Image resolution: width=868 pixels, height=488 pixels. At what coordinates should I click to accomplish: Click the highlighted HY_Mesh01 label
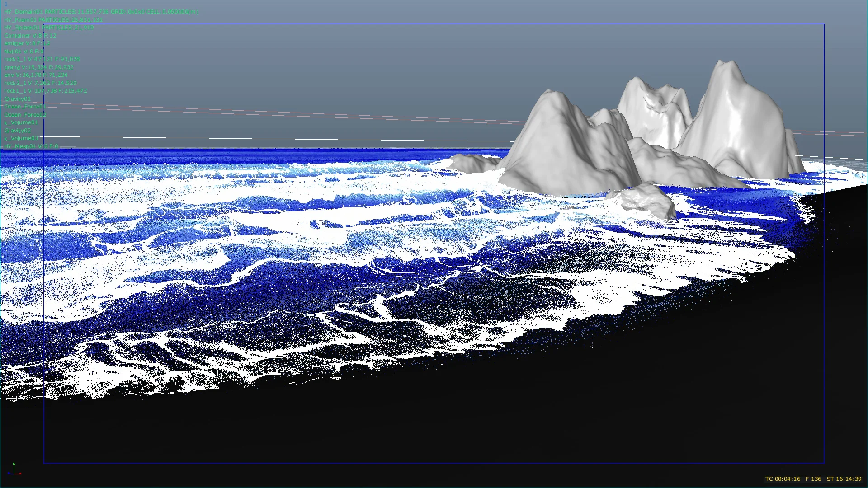click(x=31, y=146)
